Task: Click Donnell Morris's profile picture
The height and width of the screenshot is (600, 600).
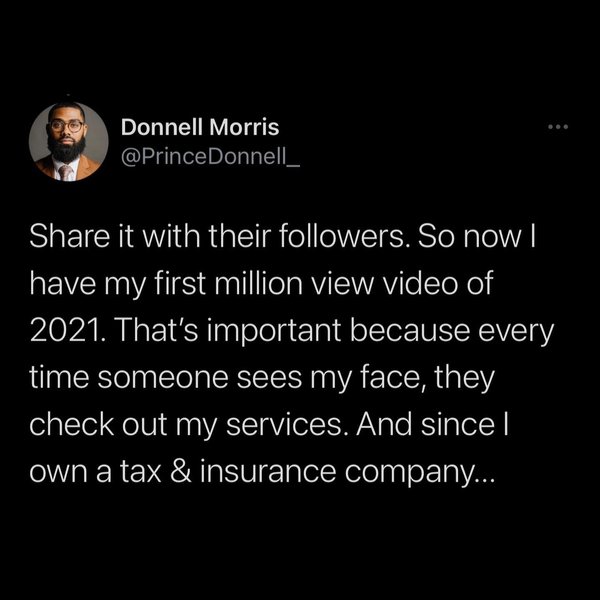Action: (70, 142)
